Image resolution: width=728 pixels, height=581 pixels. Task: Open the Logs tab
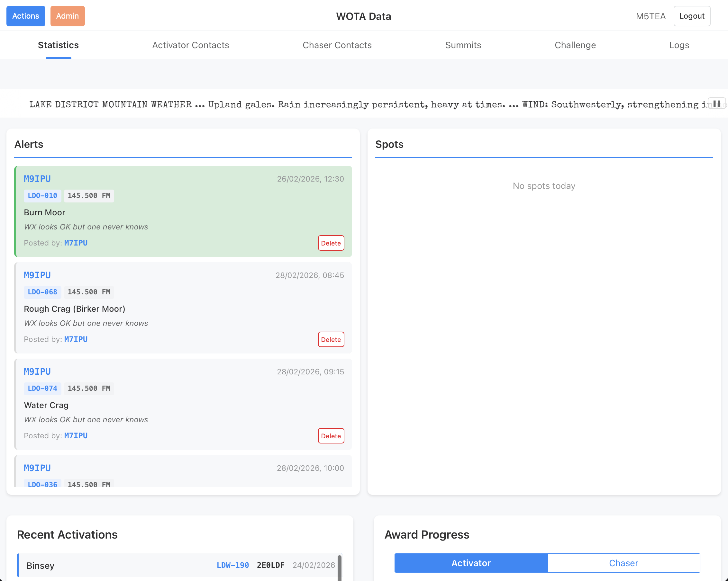(679, 45)
